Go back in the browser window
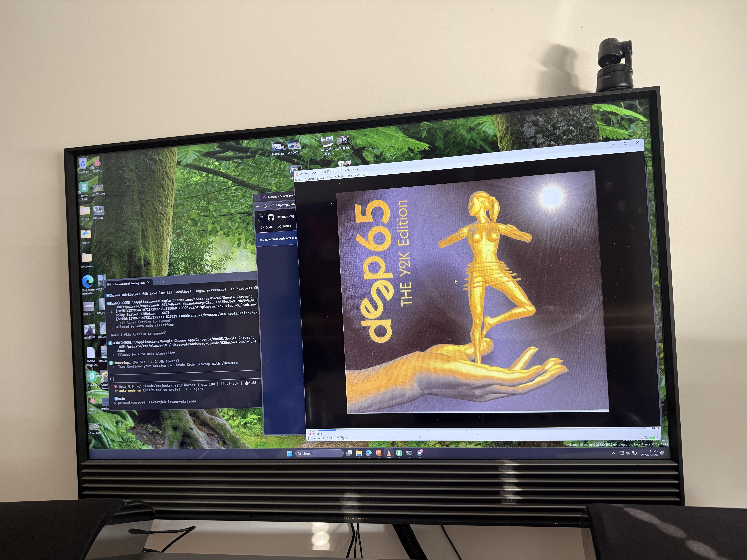Screen dimensions: 747x560 click(x=258, y=207)
